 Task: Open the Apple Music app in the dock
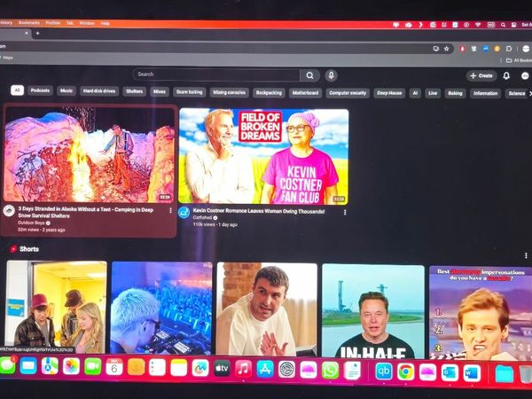click(243, 369)
